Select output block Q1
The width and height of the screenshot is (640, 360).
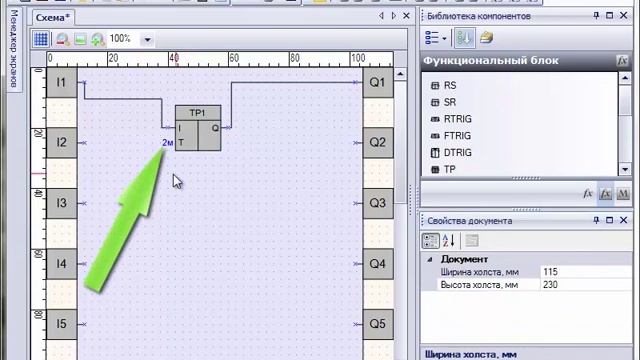point(378,82)
